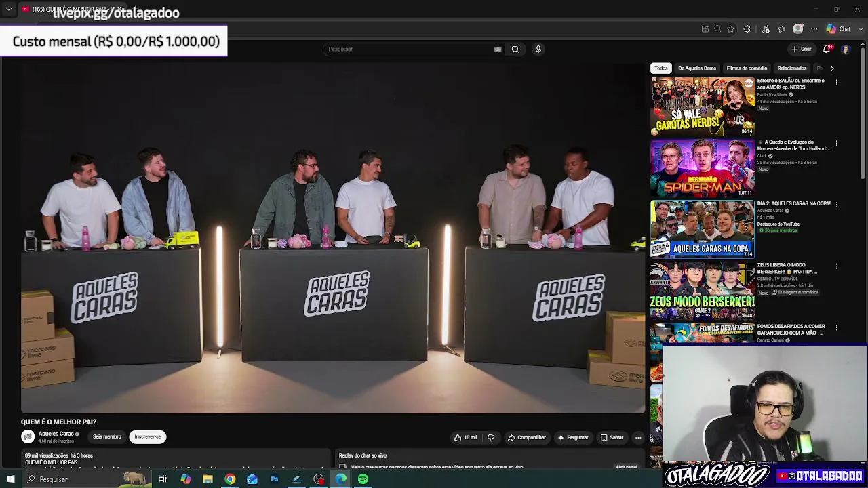Image resolution: width=868 pixels, height=488 pixels.
Task: Open the browser profile avatar
Action: pyautogui.click(x=798, y=29)
